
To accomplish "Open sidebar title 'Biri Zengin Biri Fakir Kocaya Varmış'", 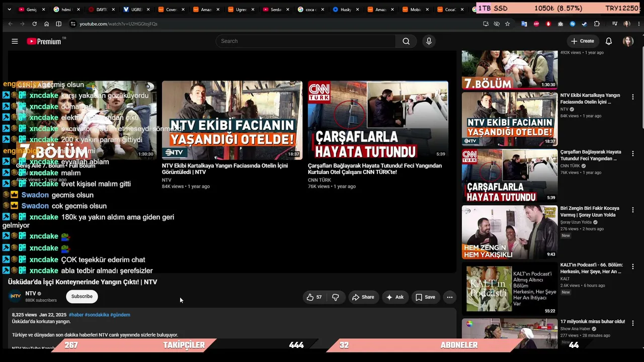I will click(590, 212).
